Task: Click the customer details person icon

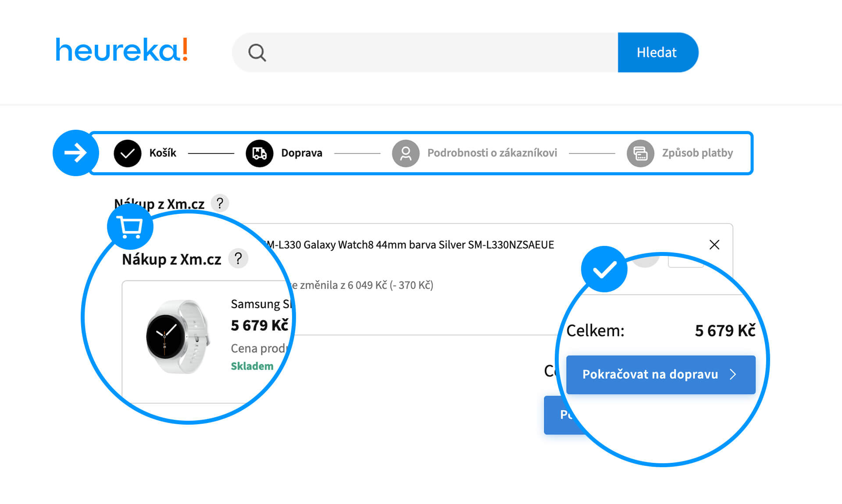Action: pyautogui.click(x=406, y=153)
